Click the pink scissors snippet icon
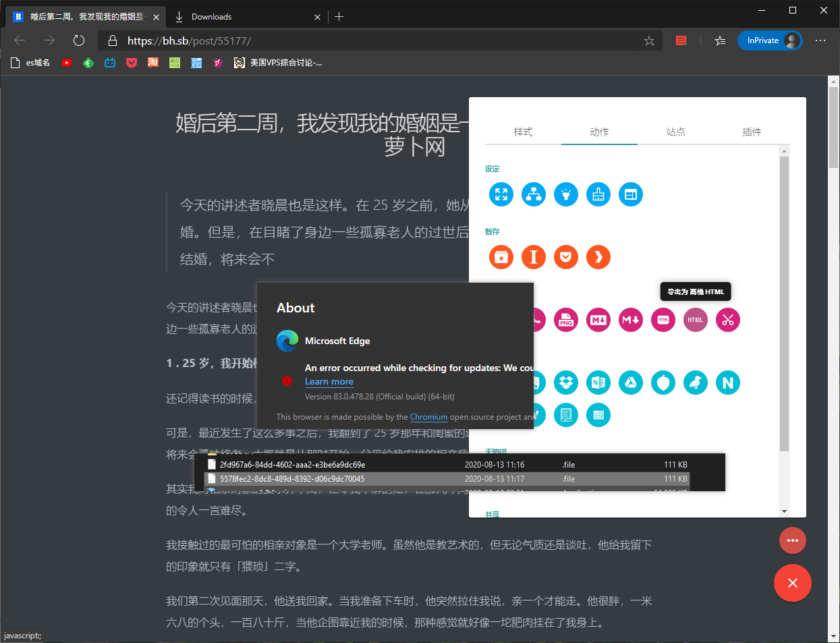Screen dimensions: 840x643 (728, 320)
